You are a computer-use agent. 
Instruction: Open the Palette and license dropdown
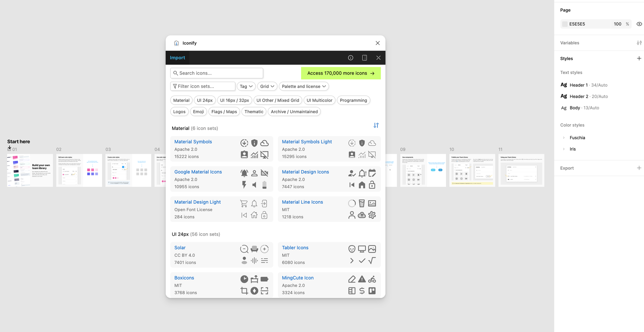click(304, 86)
